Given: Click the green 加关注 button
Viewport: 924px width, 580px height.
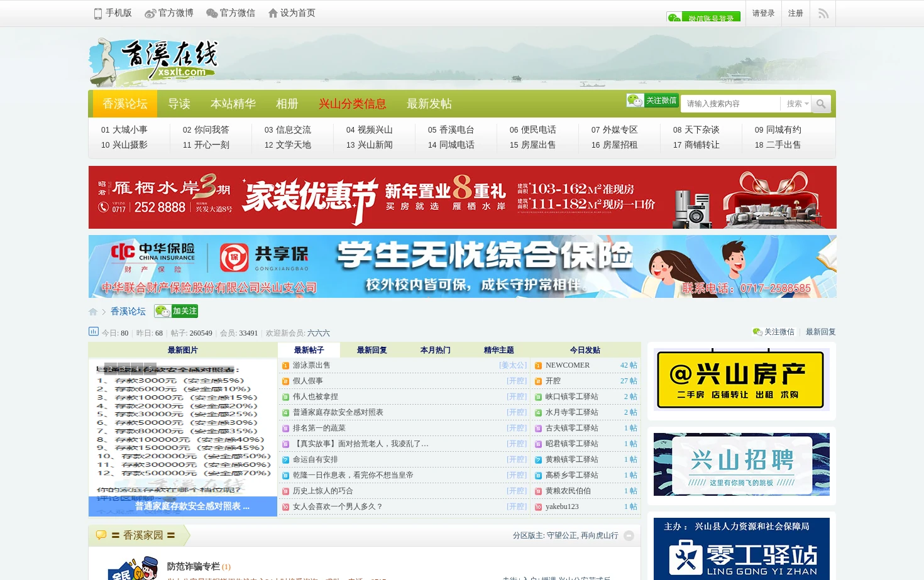Looking at the screenshot, I should (x=176, y=311).
